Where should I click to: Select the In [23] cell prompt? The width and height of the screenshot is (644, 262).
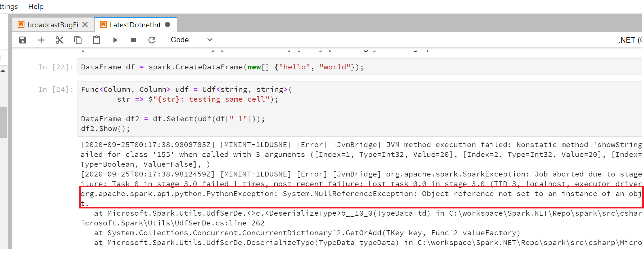56,67
